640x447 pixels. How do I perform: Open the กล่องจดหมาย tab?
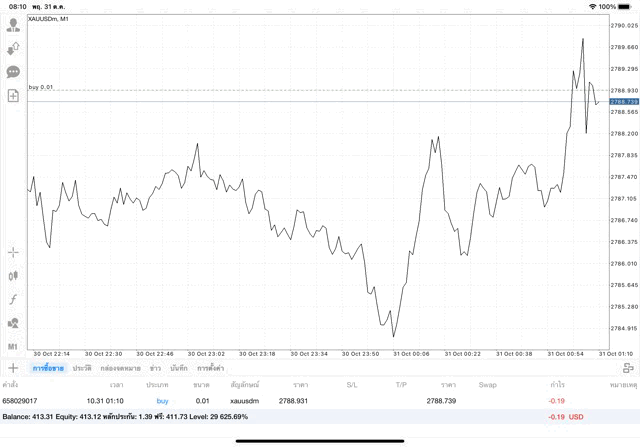pyautogui.click(x=121, y=369)
